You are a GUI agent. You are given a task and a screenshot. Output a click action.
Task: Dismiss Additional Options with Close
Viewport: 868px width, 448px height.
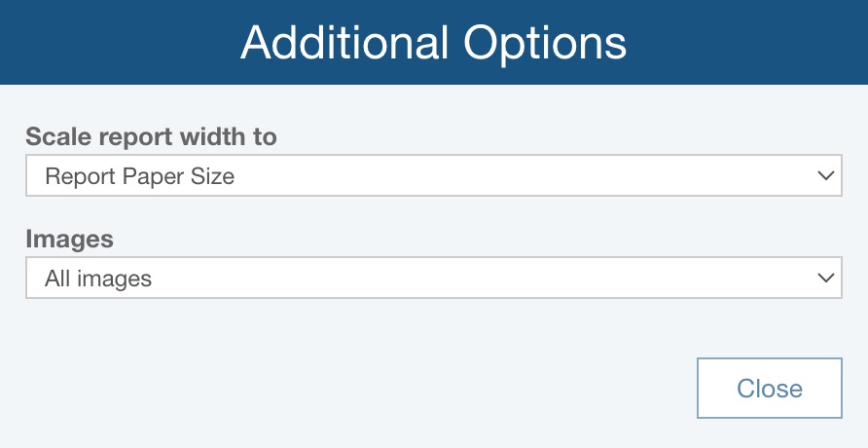pos(769,389)
